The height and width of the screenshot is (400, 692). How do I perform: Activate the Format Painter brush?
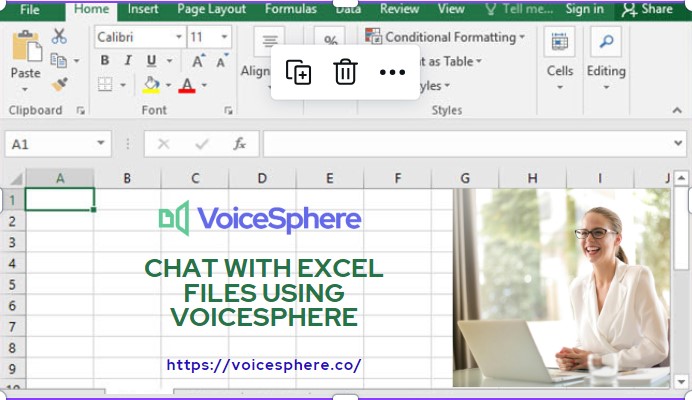point(59,84)
